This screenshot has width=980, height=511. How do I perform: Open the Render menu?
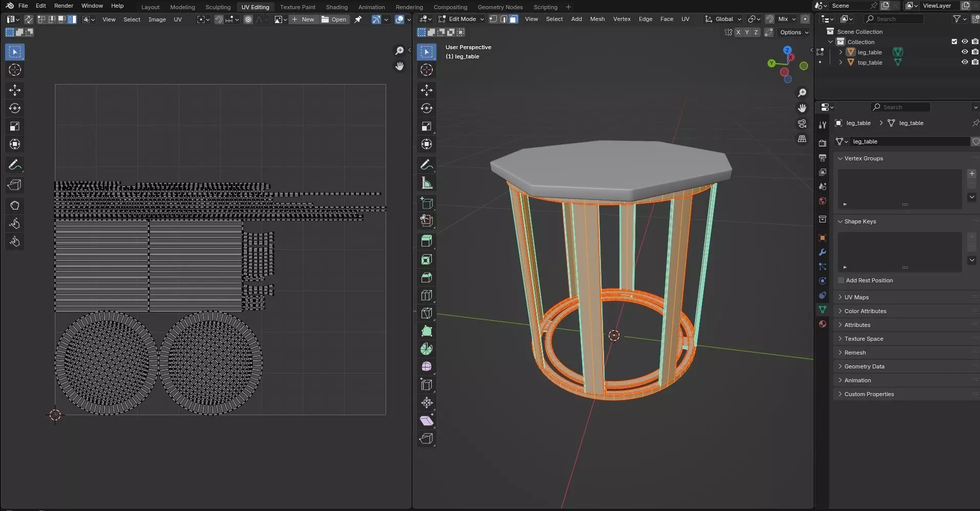(x=64, y=6)
